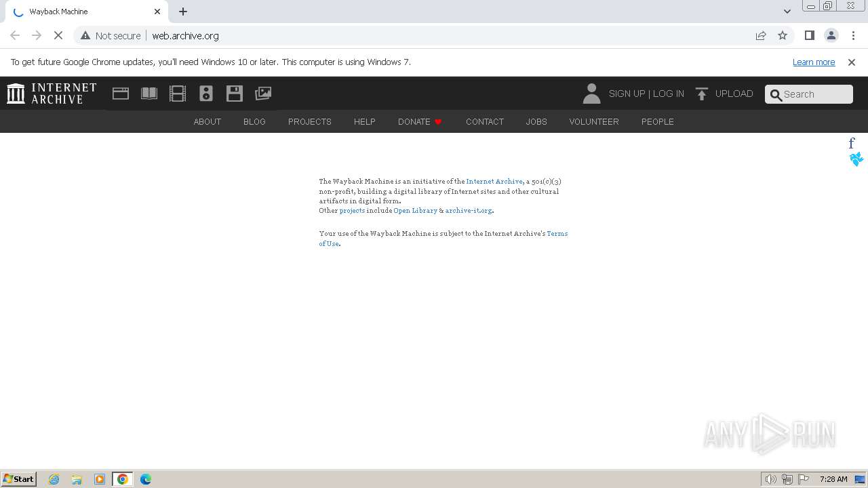Open the Windows Start menu
Screen dimensions: 868x488
(x=19, y=479)
